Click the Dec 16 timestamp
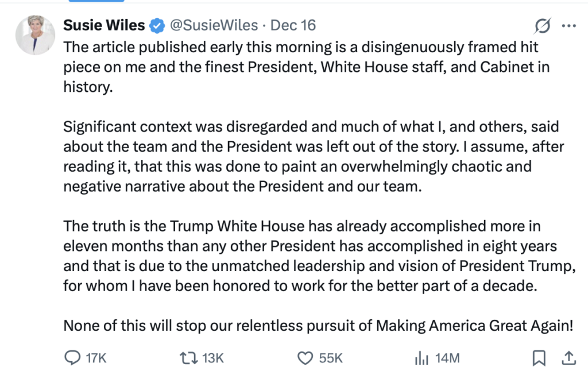 [x=293, y=26]
